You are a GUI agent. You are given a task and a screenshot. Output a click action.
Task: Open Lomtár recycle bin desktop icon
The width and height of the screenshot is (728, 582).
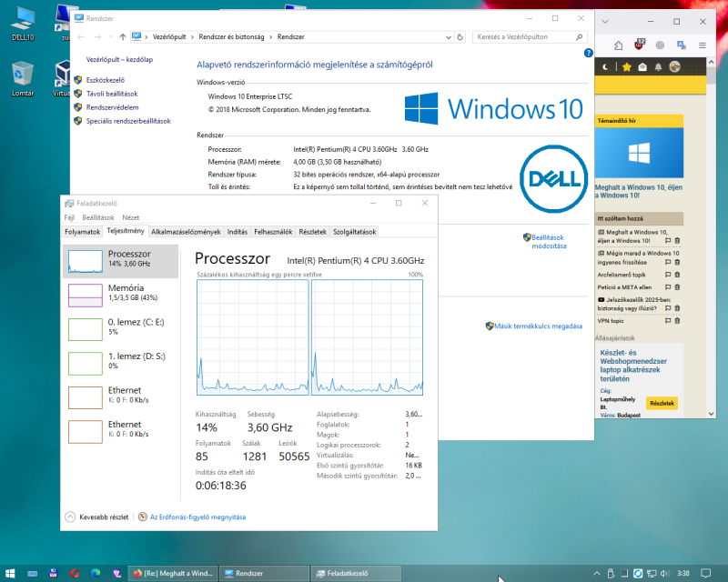point(22,78)
